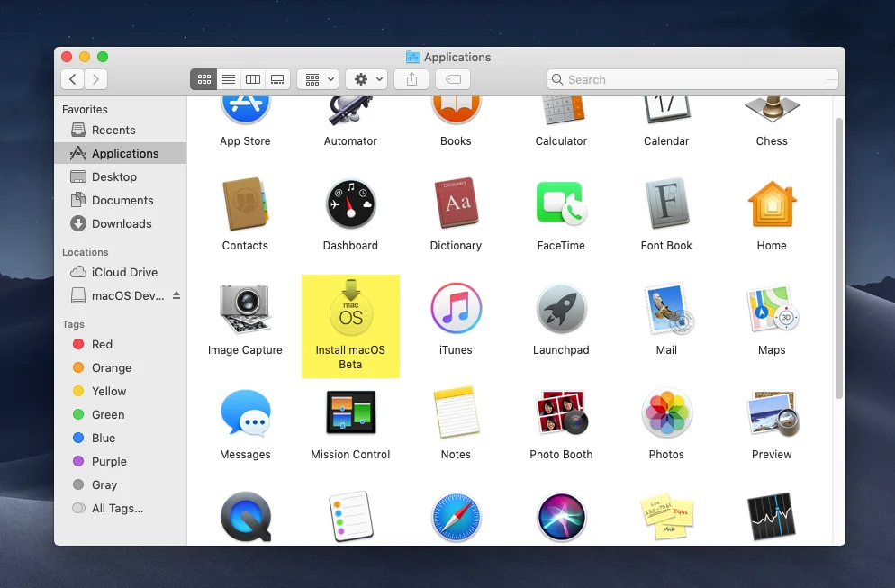The width and height of the screenshot is (895, 588).
Task: Filter by the Yellow tag
Action: click(121, 391)
